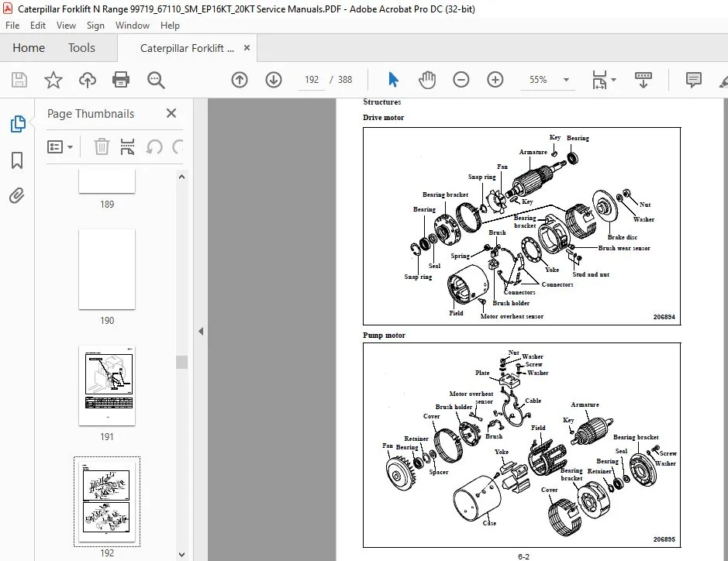Open the Attachments paperclip panel
This screenshot has height=561, width=728.
tap(17, 195)
